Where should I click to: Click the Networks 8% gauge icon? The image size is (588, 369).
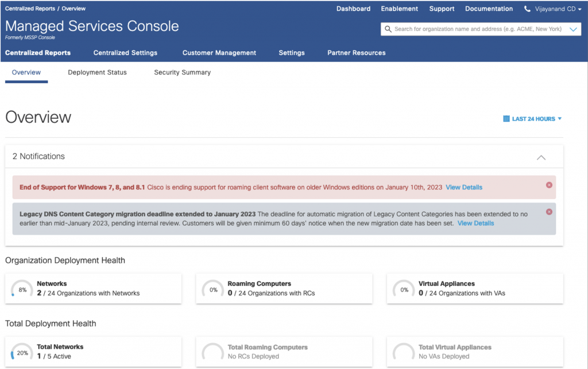22,290
